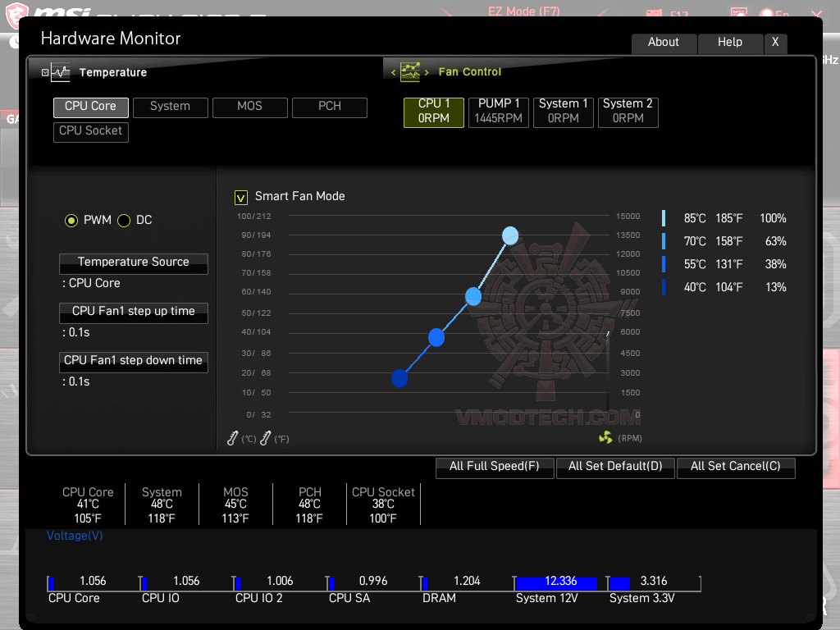Open the Help dialog

pyautogui.click(x=730, y=43)
